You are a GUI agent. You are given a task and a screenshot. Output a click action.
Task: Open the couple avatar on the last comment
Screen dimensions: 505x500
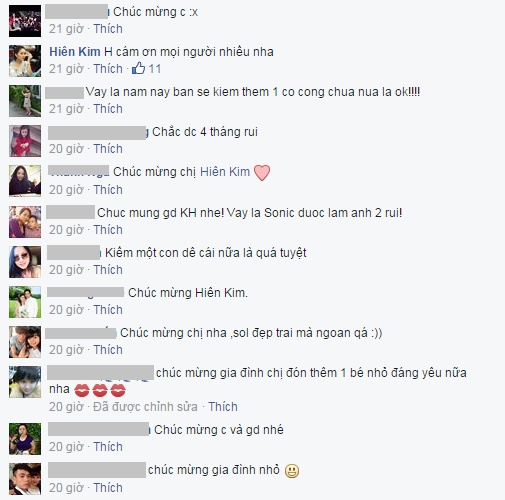[25, 479]
